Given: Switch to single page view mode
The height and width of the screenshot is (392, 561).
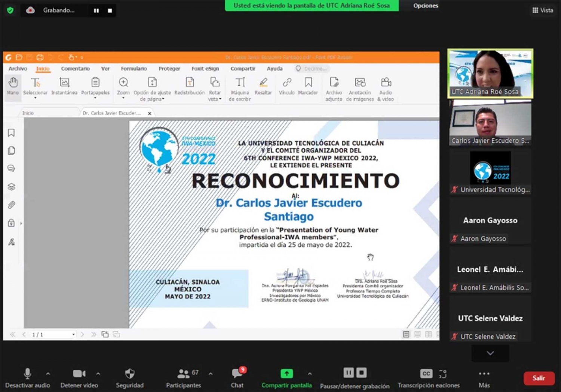Looking at the screenshot, I should point(406,334).
